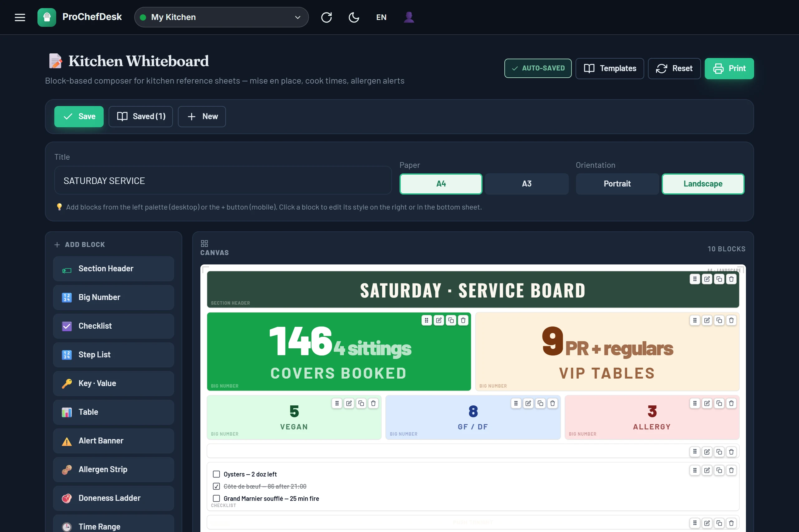Create a New whiteboard
Image resolution: width=799 pixels, height=532 pixels.
click(202, 116)
